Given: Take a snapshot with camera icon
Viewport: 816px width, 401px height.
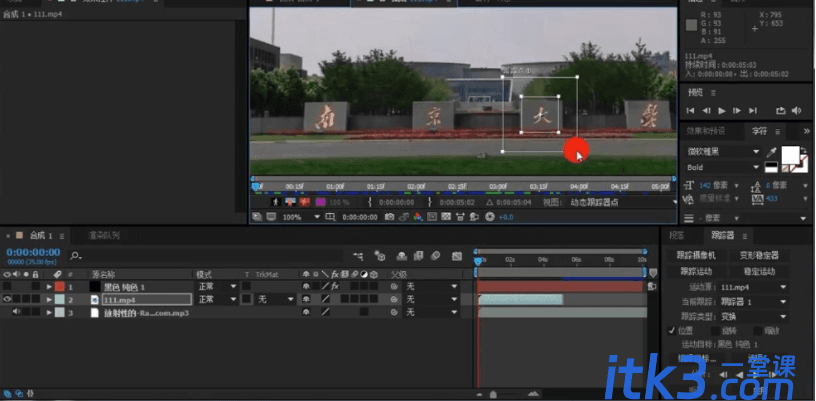Looking at the screenshot, I should 389,217.
